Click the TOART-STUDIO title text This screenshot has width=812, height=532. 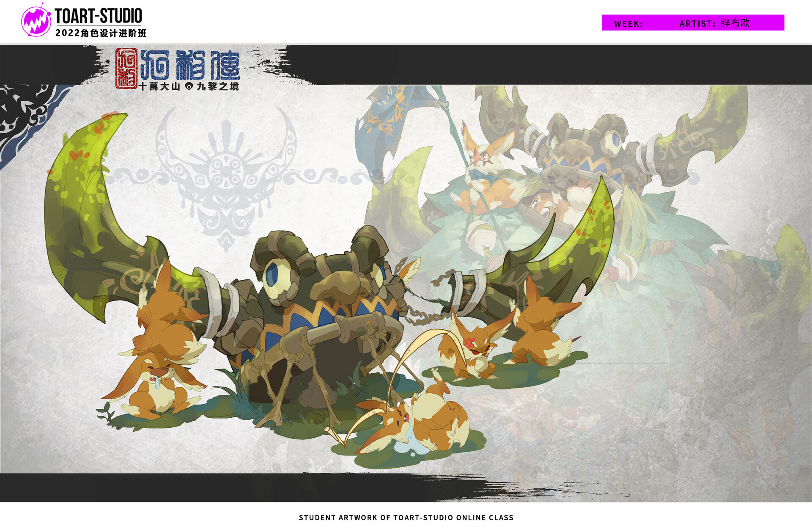coord(99,16)
